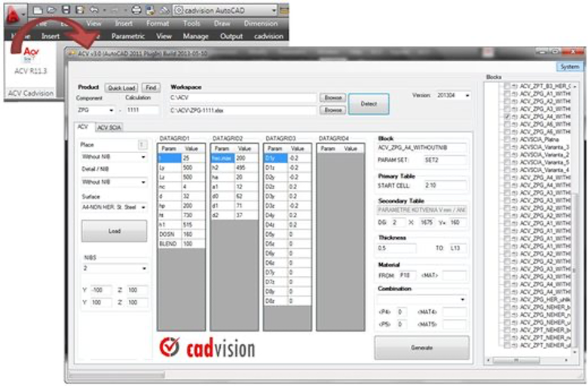The width and height of the screenshot is (588, 386).
Task: Click the Save As icon in toolbar
Action: 80,10
